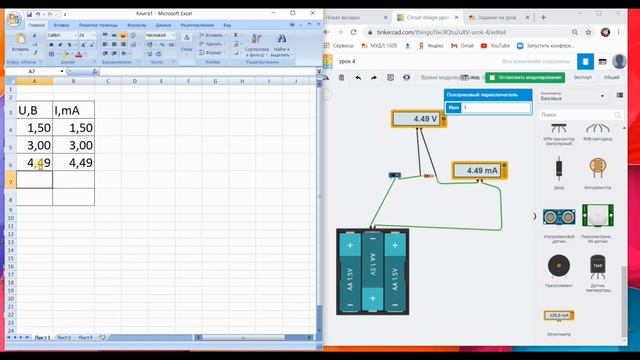Undo last action in Excel quick access toolbar
Screen dimensions: 640x360
38,14
